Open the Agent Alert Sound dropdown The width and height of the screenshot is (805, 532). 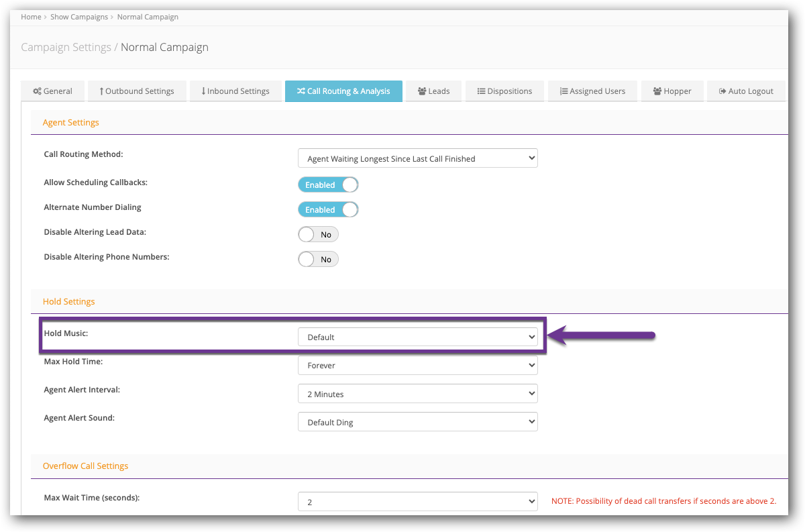point(417,423)
